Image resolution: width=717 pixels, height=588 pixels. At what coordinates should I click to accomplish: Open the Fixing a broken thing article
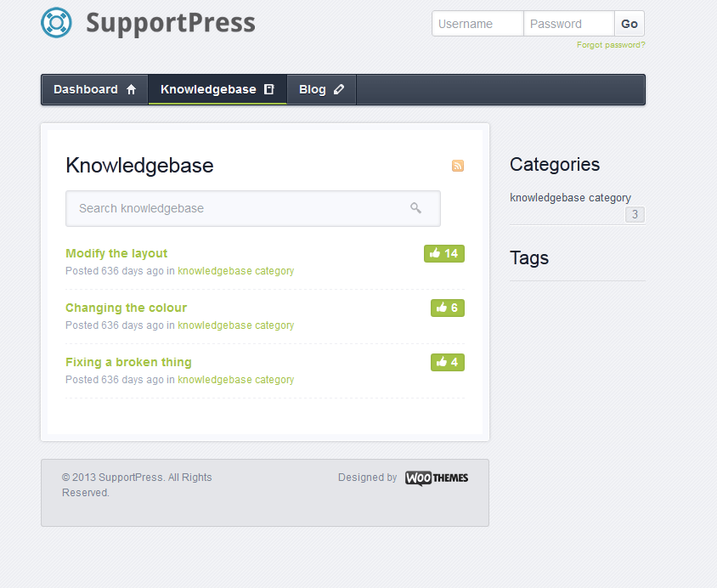pos(128,362)
